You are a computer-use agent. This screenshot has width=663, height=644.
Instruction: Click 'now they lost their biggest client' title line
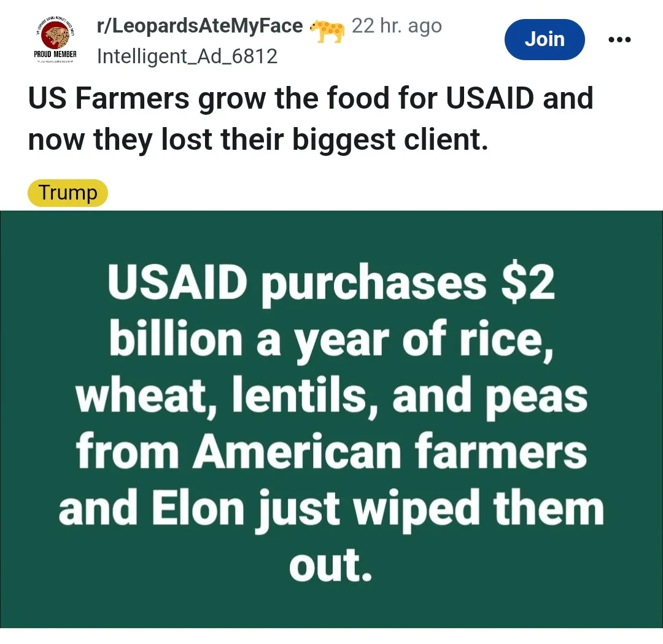[x=258, y=139]
